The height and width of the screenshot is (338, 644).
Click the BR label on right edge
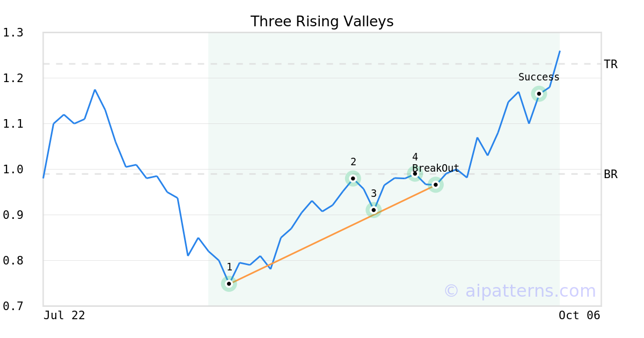611,174
